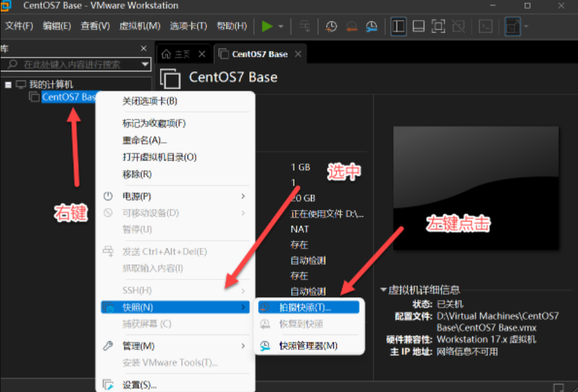Open the 虚拟机(M) menu
The height and width of the screenshot is (392, 578).
coord(140,26)
